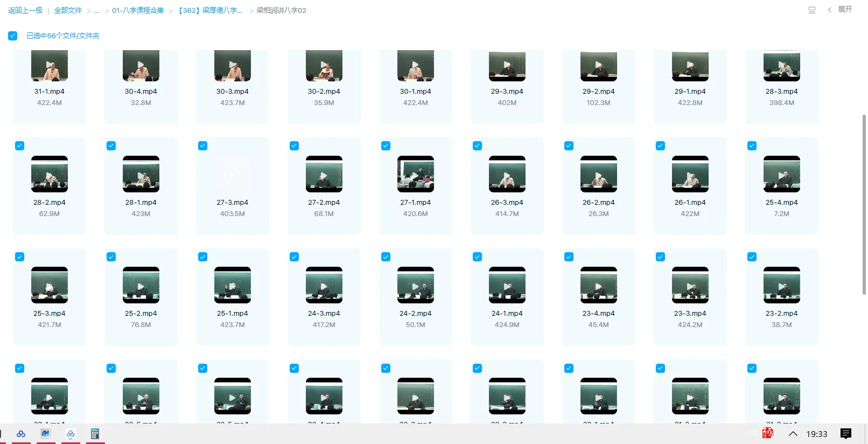Screen dimensions: 868x444
Task: Uncheck the 25-3.mp4 checkbox
Action: coord(20,256)
